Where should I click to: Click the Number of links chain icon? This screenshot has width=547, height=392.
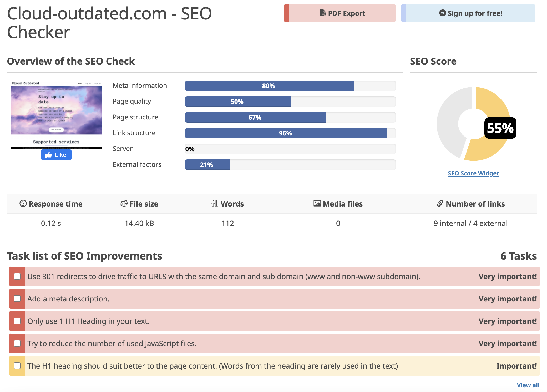(440, 203)
